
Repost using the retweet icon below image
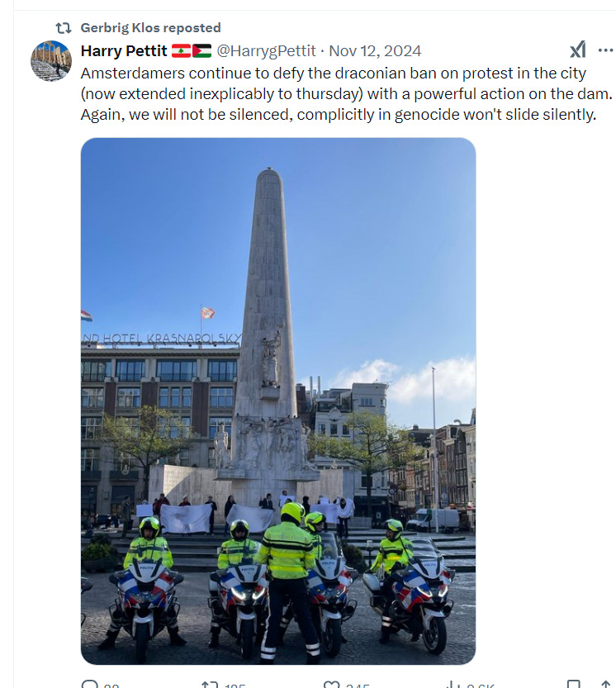click(x=210, y=685)
